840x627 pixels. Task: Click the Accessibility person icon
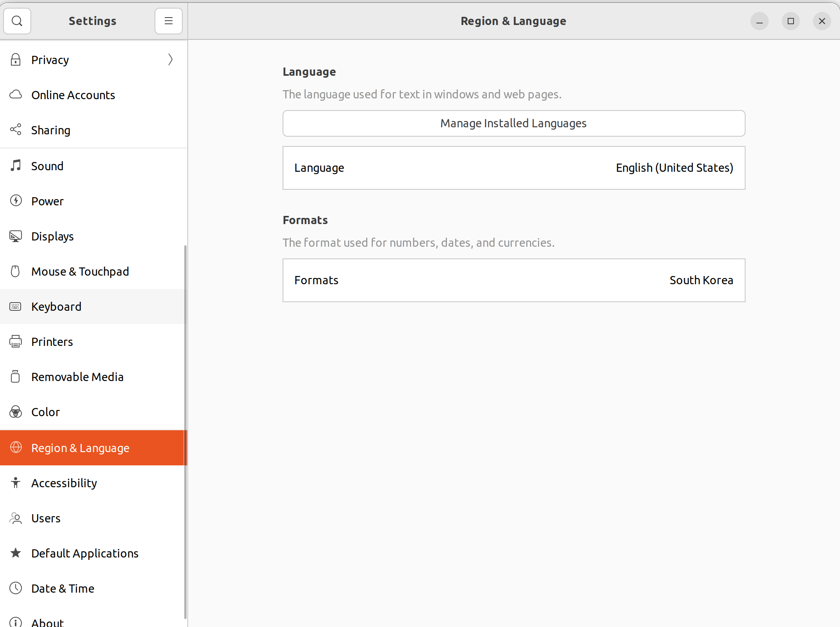pyautogui.click(x=16, y=483)
